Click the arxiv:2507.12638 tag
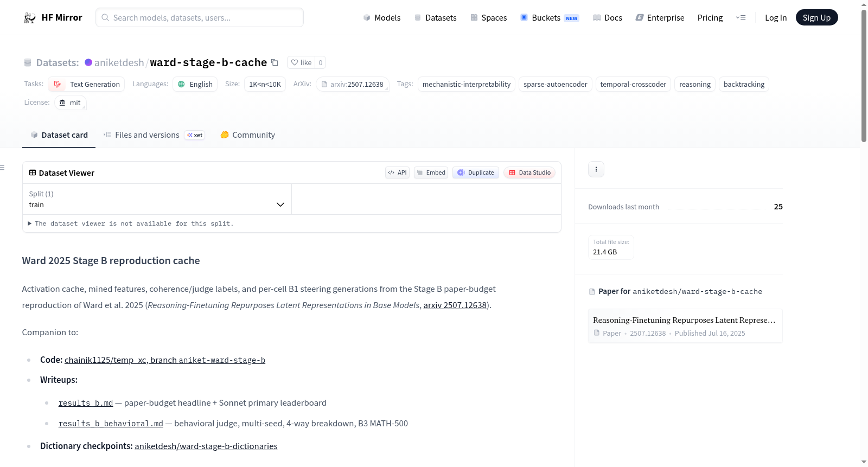The width and height of the screenshot is (868, 467). (x=353, y=84)
